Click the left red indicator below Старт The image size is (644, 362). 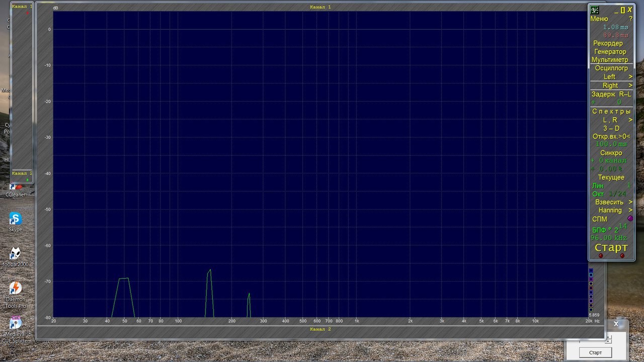tap(600, 256)
